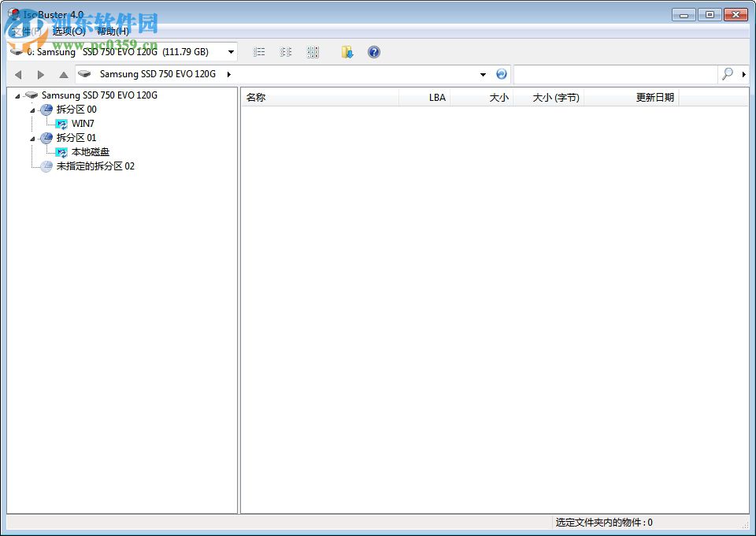The height and width of the screenshot is (536, 756).
Task: Start a search with the magnifier icon
Action: [x=726, y=74]
